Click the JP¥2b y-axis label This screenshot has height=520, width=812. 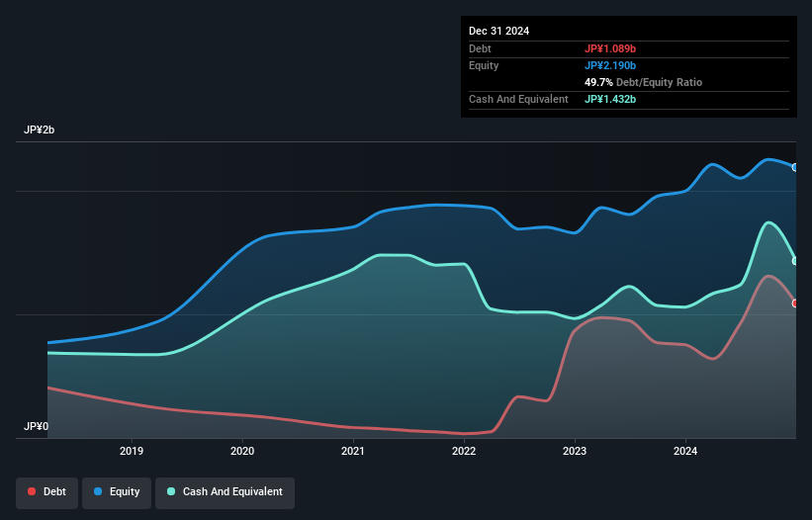coord(39,130)
